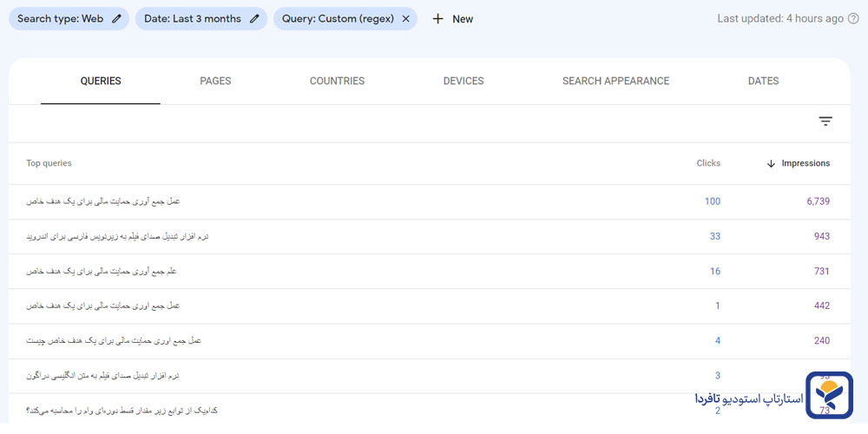Open the Devices tab
This screenshot has height=434, width=868.
(x=464, y=81)
